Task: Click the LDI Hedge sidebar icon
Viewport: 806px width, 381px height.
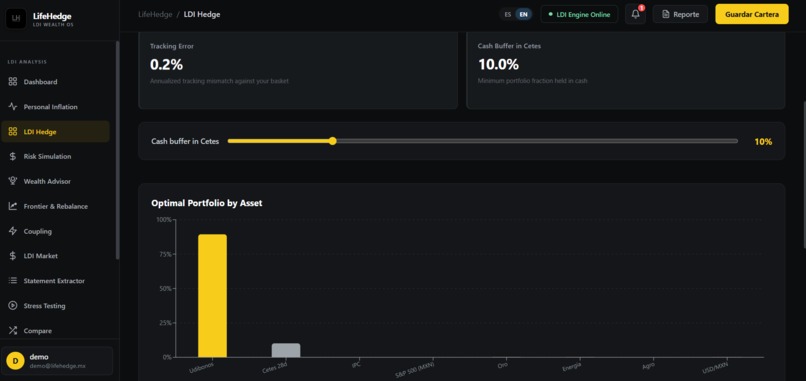Action: [13, 132]
